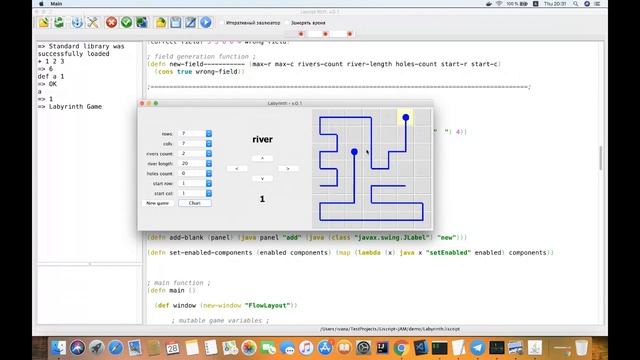This screenshot has height=360, width=640.
Task: Click the down arrow move button
Action: 262,179
